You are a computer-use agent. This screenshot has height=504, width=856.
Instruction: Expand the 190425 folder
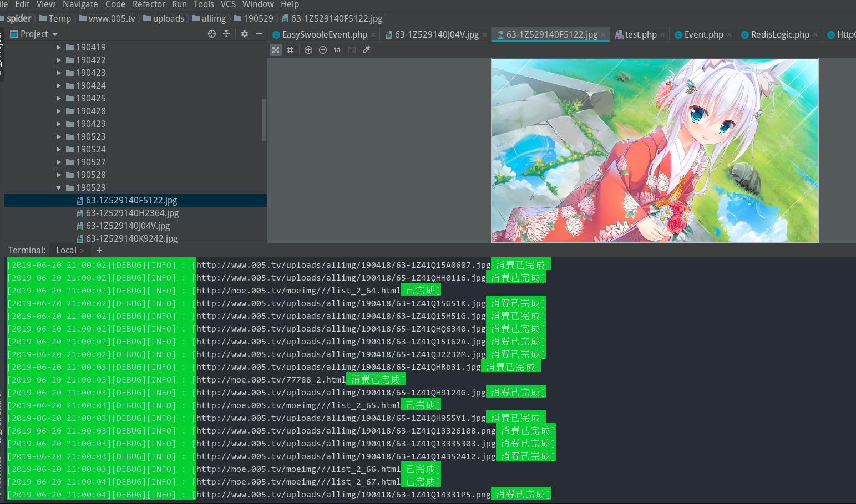coord(59,99)
